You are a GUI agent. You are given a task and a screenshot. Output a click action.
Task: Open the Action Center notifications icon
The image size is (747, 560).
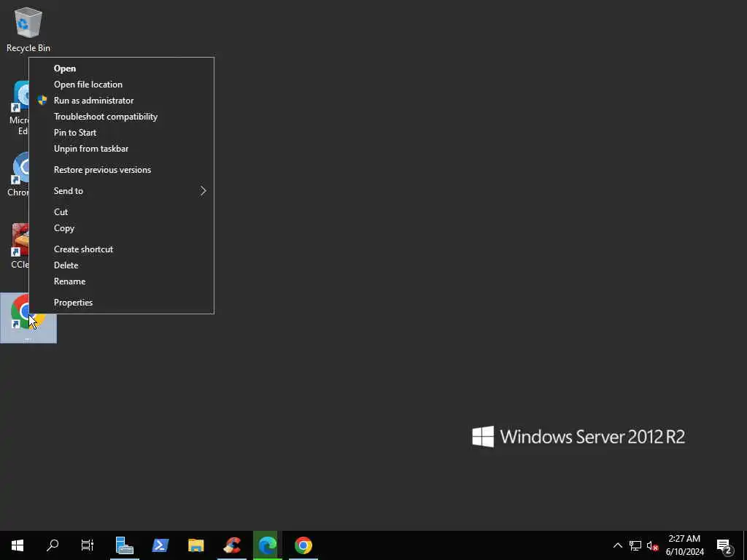click(x=724, y=545)
